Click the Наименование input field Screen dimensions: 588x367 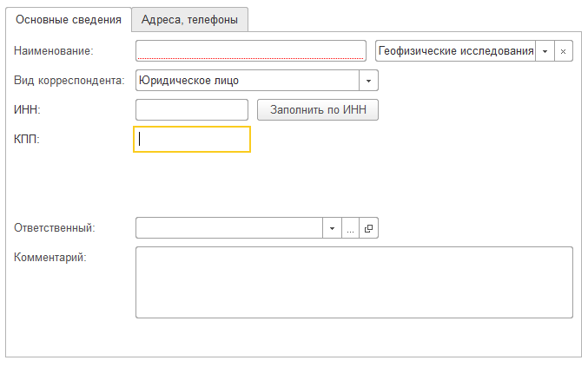tap(250, 51)
